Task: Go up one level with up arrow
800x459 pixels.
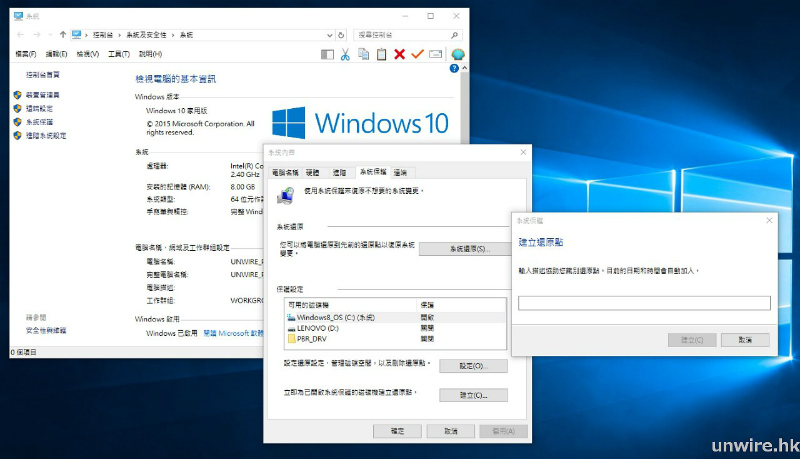Action: (x=63, y=35)
